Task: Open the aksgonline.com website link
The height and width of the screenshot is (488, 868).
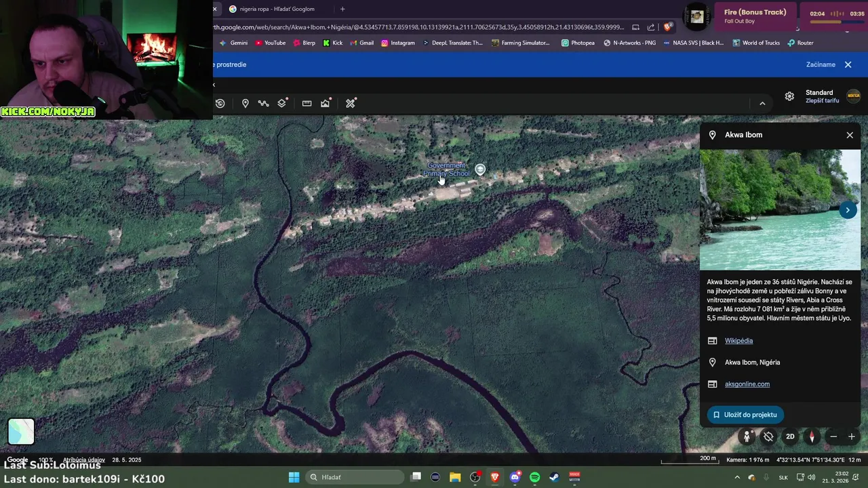Action: coord(747,384)
